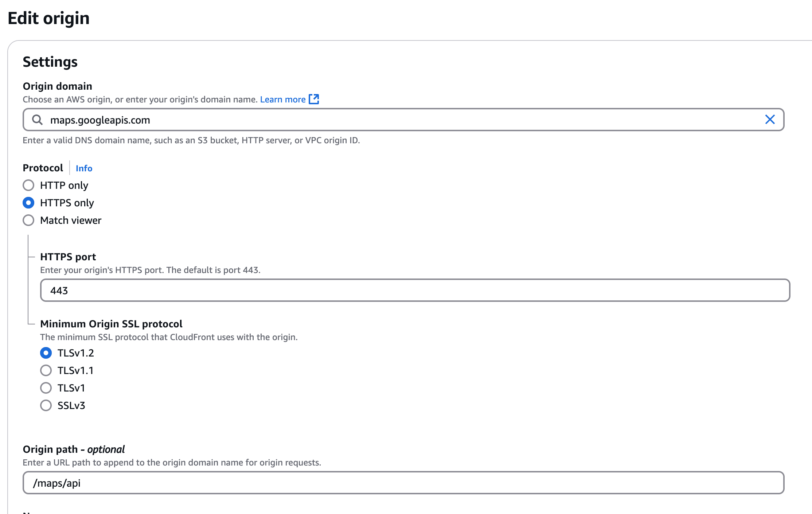
Task: Click into the Origin path field
Action: pyautogui.click(x=403, y=483)
